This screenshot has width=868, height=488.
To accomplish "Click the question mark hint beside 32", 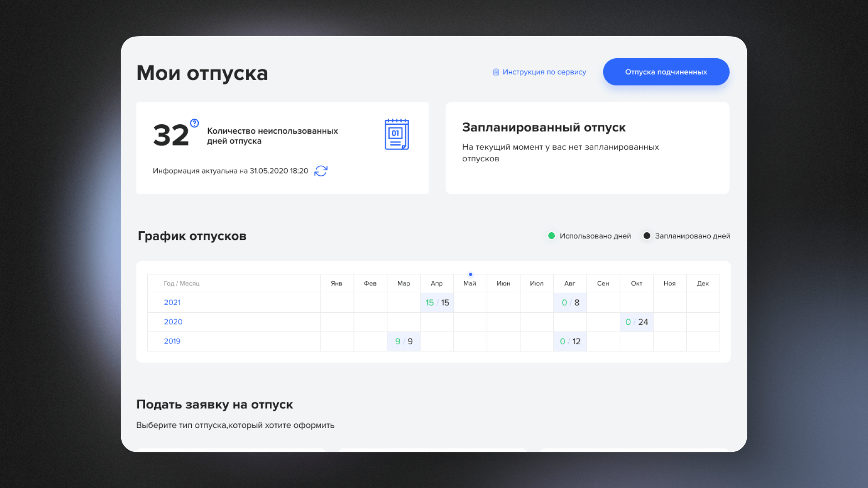I will pyautogui.click(x=193, y=122).
